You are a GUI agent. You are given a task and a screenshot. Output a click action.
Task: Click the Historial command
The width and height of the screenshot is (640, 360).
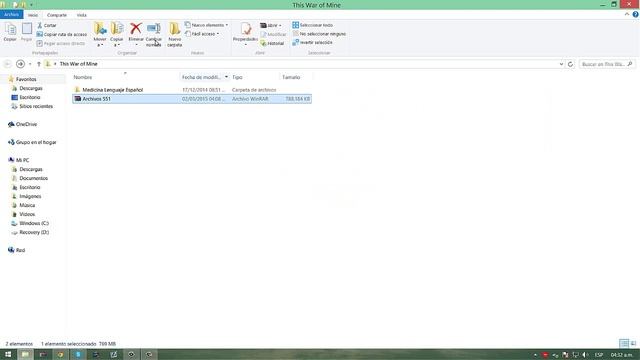(272, 43)
